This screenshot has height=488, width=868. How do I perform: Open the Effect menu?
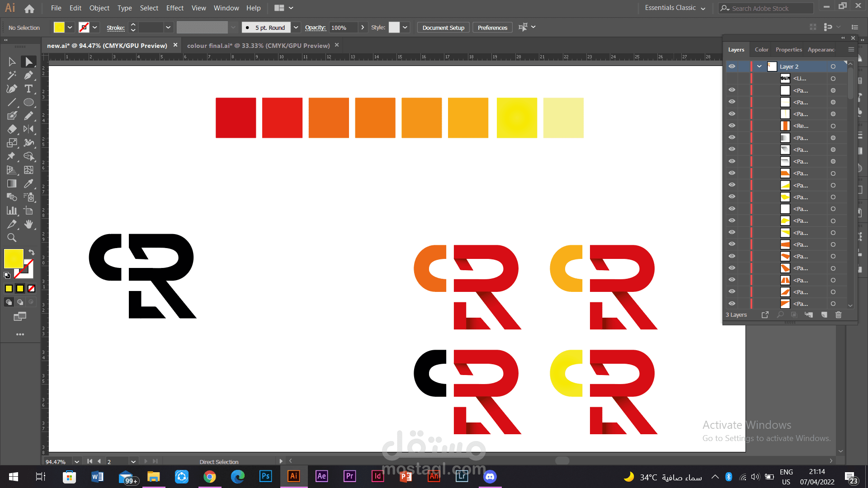[x=175, y=8]
